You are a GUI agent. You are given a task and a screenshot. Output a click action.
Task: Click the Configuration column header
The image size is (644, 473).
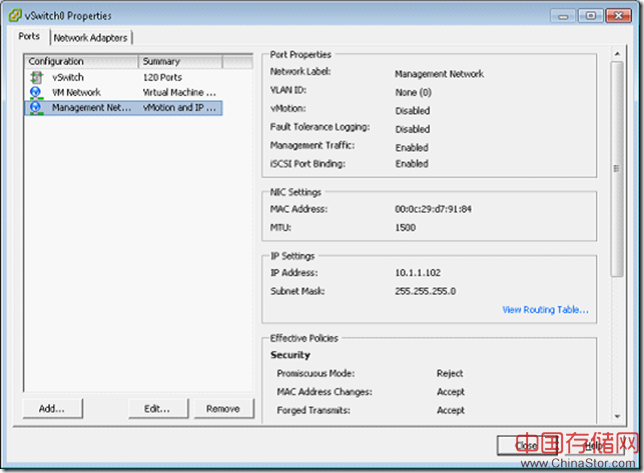click(81, 61)
